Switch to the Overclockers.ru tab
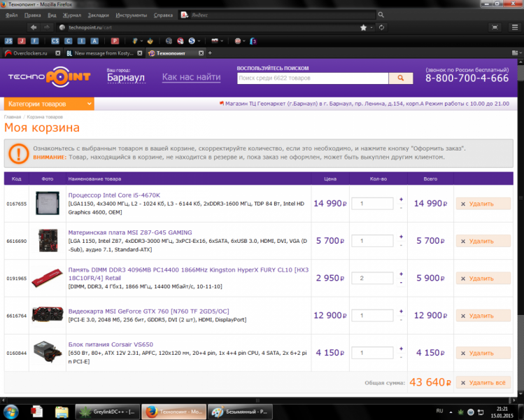The image size is (524, 420). point(30,53)
